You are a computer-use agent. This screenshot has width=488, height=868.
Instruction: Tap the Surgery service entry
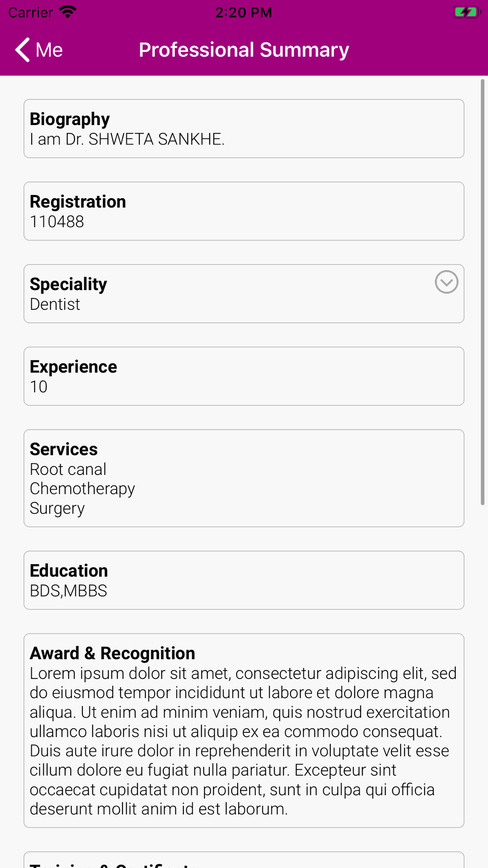(57, 508)
